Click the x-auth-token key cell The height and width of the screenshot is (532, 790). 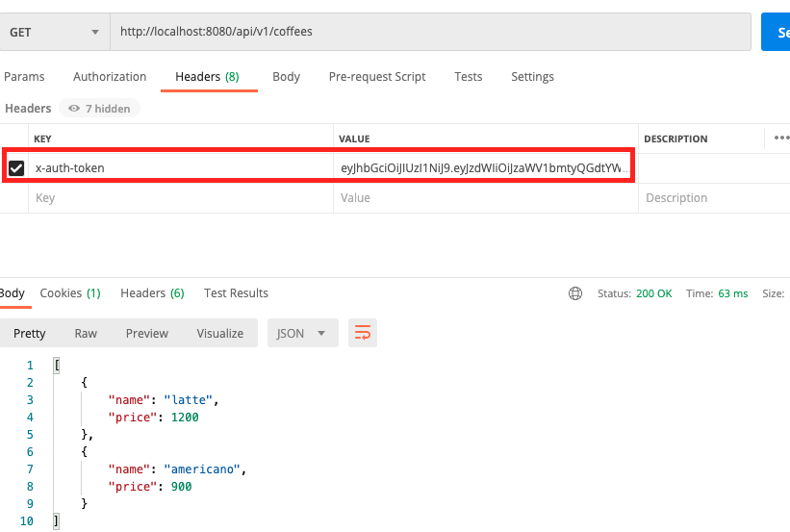tap(180, 167)
